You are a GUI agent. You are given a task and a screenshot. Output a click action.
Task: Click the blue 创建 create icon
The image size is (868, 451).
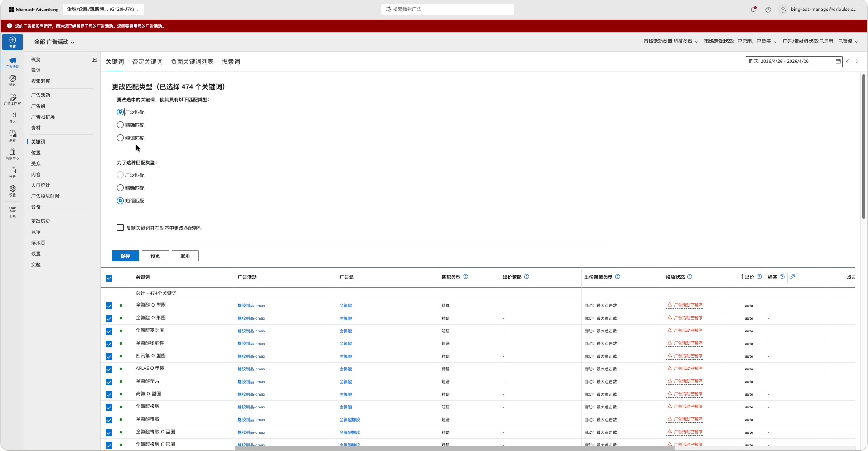point(12,42)
